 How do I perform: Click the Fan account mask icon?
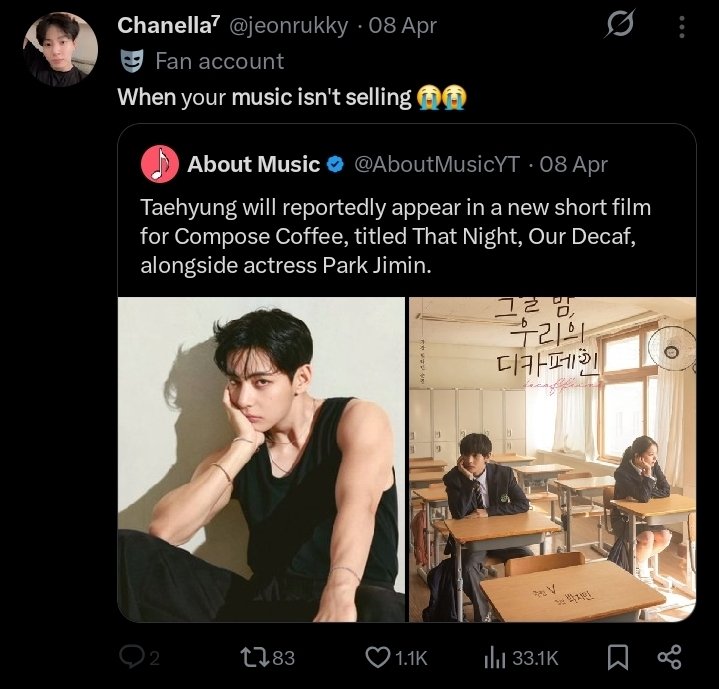[x=131, y=61]
